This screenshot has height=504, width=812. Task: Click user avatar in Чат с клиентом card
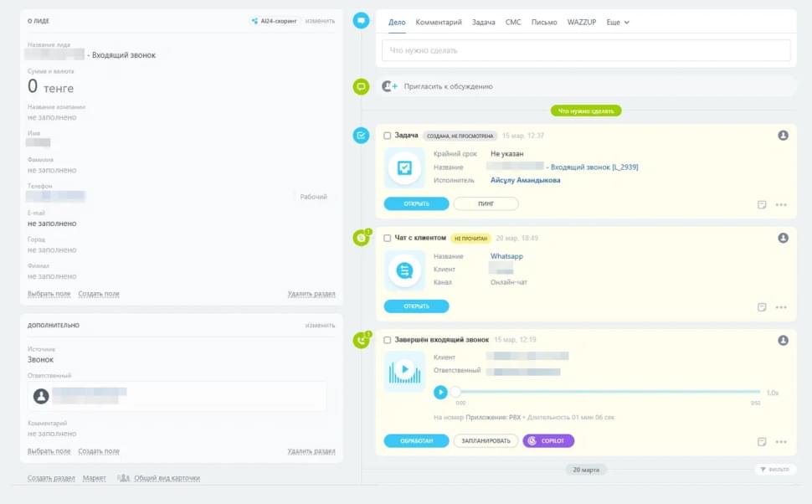tap(783, 238)
